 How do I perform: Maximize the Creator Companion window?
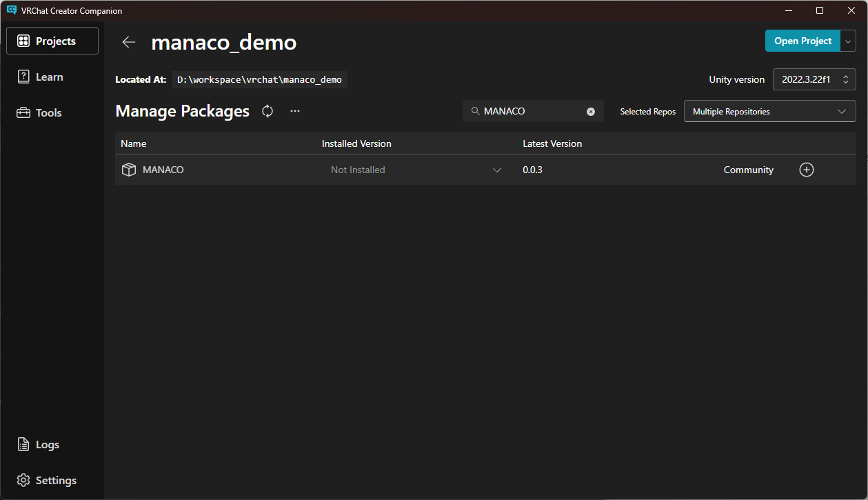click(820, 10)
